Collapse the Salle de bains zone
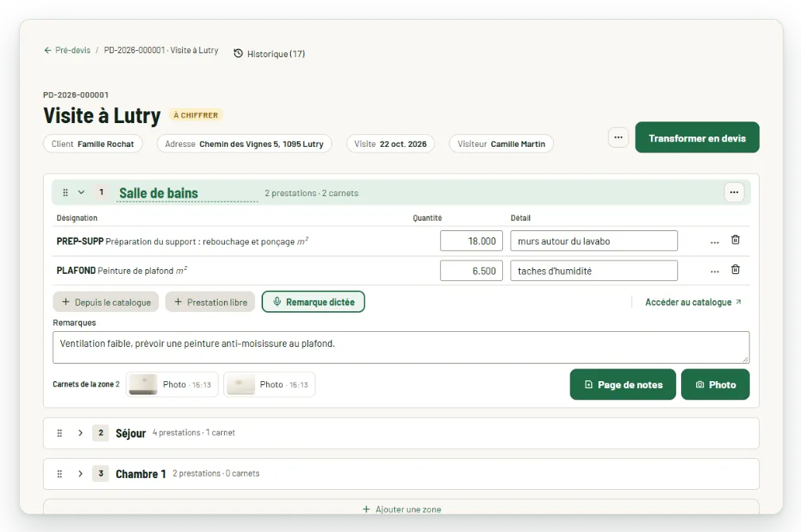 pos(81,192)
